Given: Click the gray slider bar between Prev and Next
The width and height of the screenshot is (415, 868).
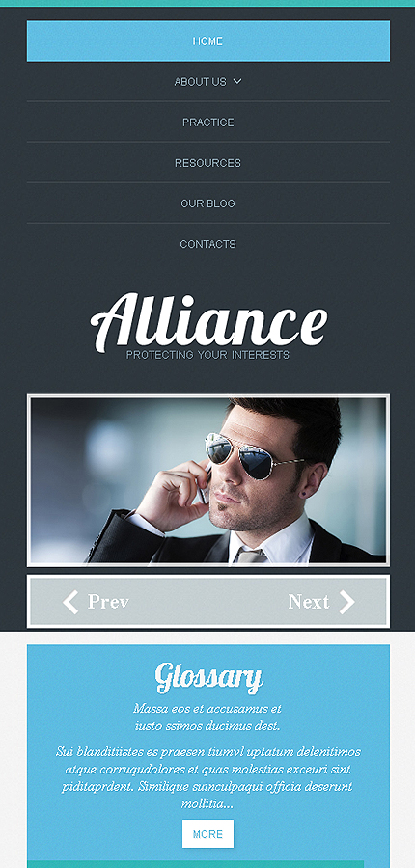Looking at the screenshot, I should 208,602.
